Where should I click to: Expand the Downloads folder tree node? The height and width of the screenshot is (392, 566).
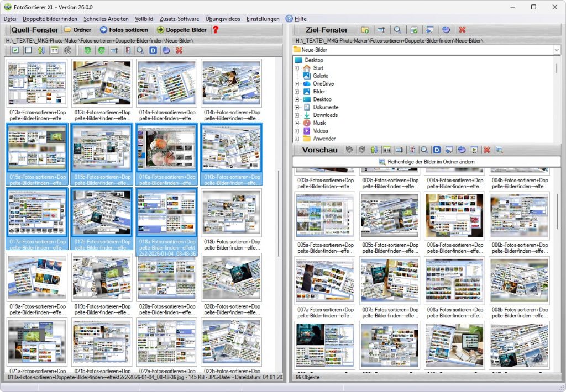297,115
